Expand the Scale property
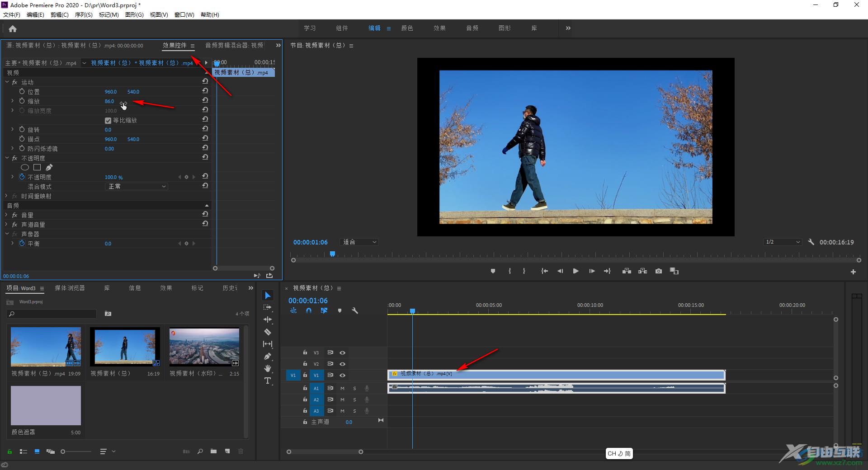The image size is (868, 470). click(12, 101)
